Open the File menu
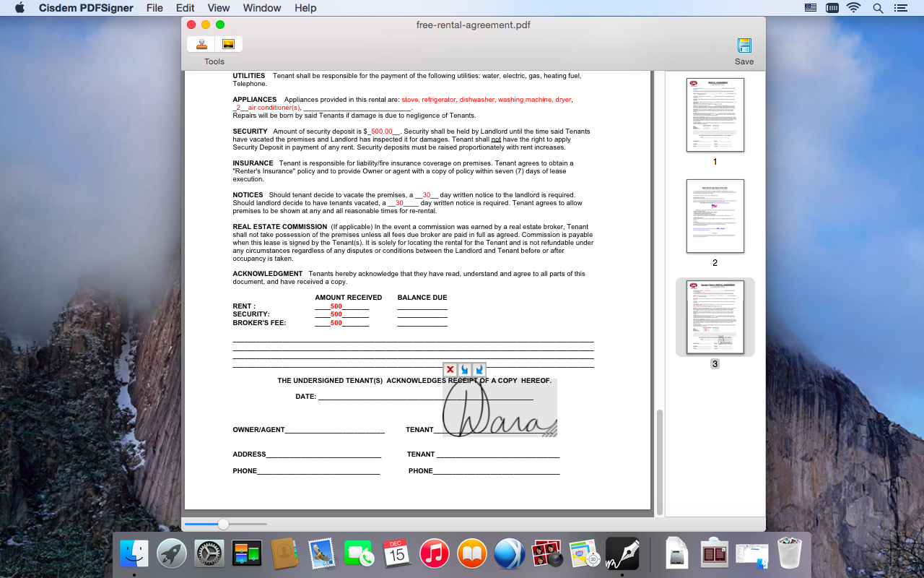 click(x=154, y=8)
